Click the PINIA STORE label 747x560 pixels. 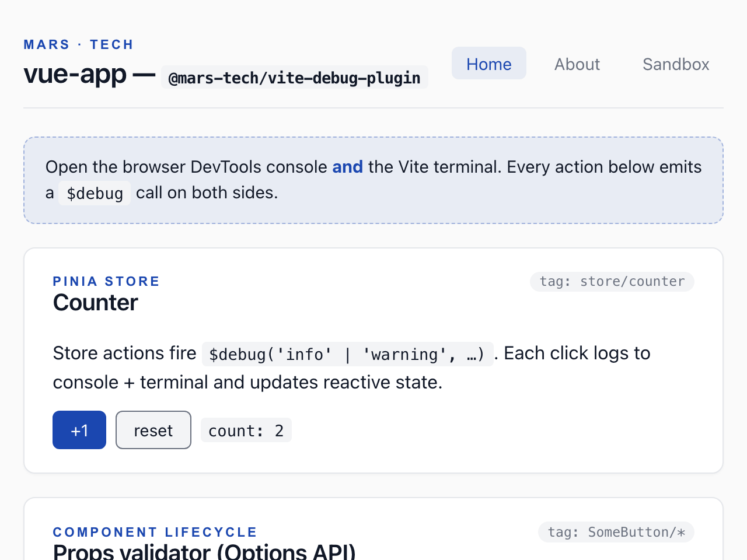(106, 281)
